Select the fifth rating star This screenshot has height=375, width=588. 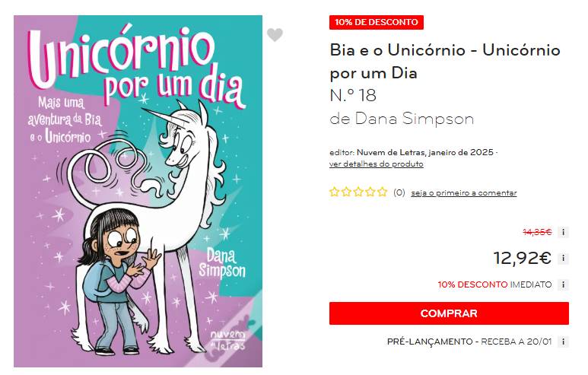(x=382, y=192)
